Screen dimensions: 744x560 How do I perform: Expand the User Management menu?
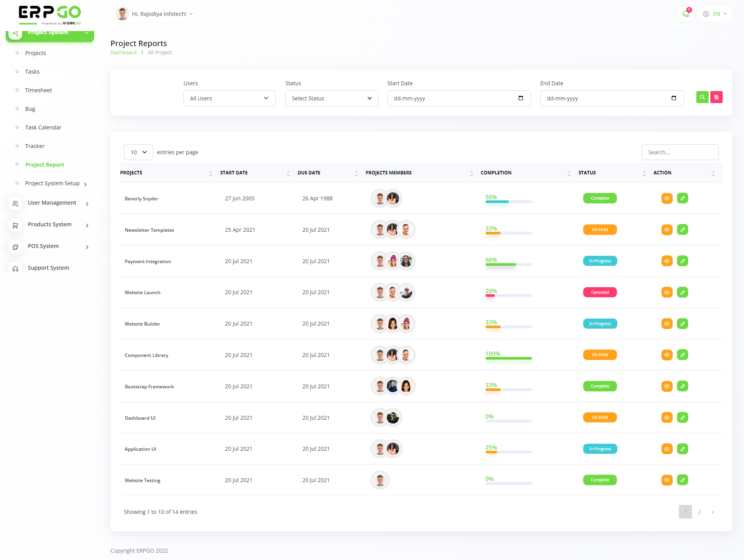[87, 204]
